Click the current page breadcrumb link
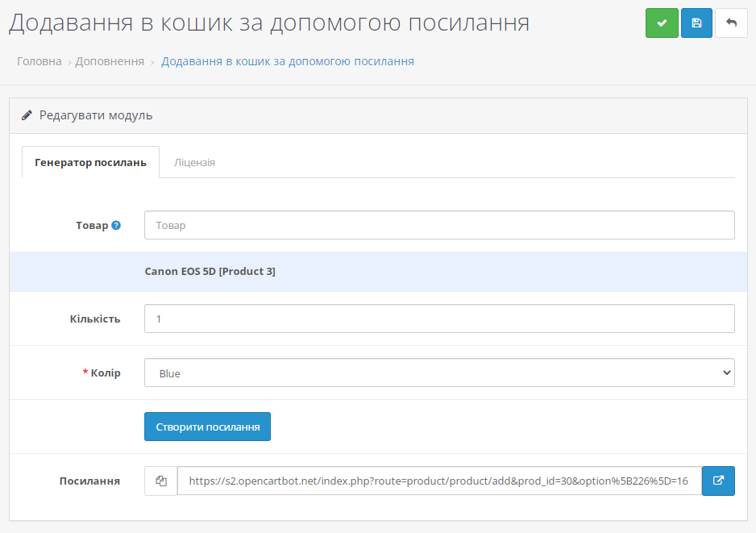The height and width of the screenshot is (533, 756). [x=288, y=61]
